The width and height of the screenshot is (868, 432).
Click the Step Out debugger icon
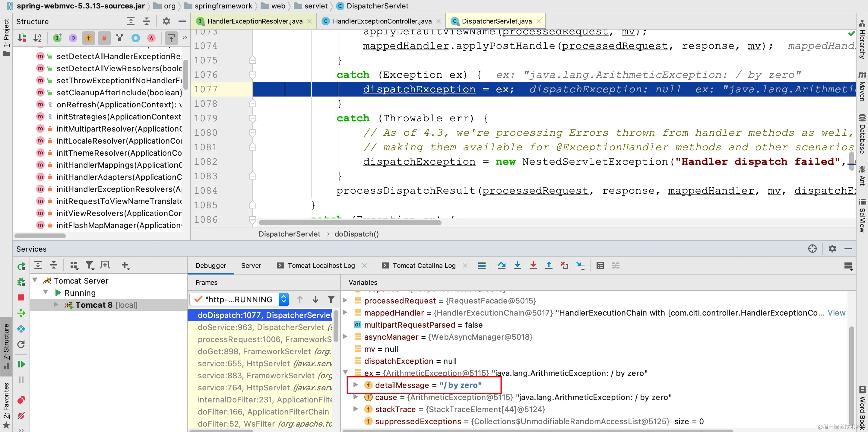[x=549, y=265]
